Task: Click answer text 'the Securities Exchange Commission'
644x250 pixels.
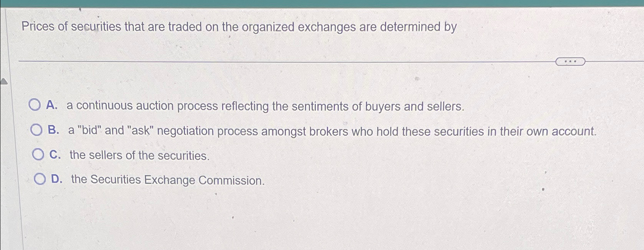Action: tap(168, 180)
